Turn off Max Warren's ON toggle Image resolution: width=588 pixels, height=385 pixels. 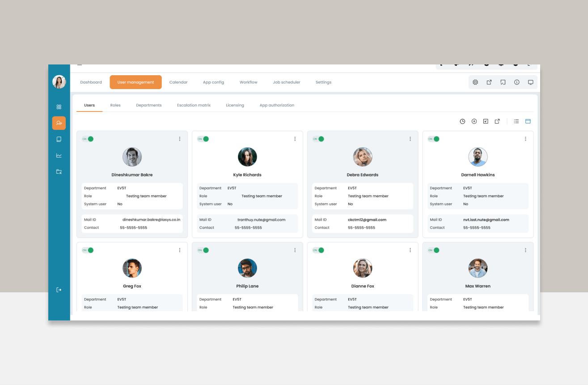(x=434, y=250)
